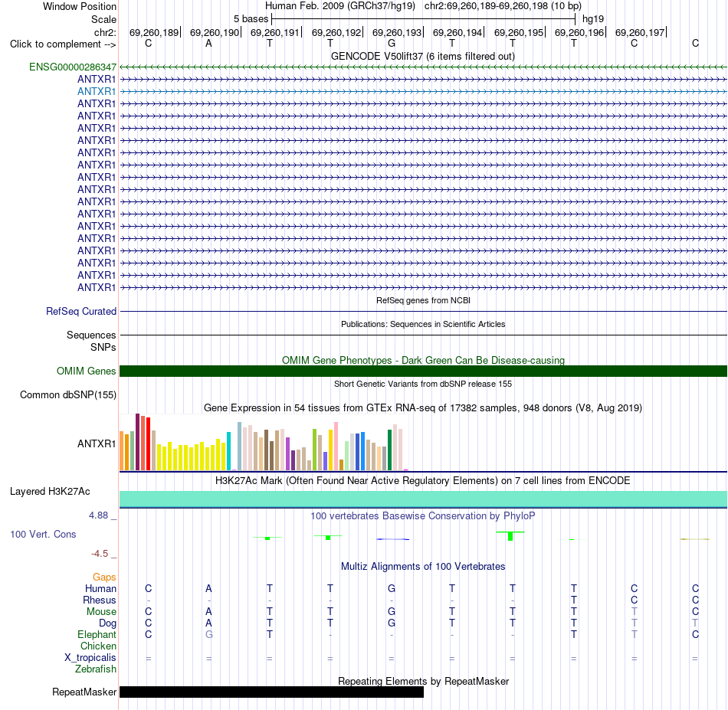Click the Scale label
This screenshot has height=710, width=728.
(x=103, y=19)
